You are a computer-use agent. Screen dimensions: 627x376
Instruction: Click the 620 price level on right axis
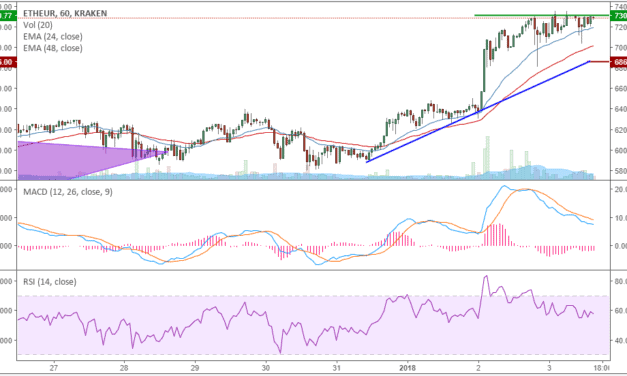[x=620, y=130]
